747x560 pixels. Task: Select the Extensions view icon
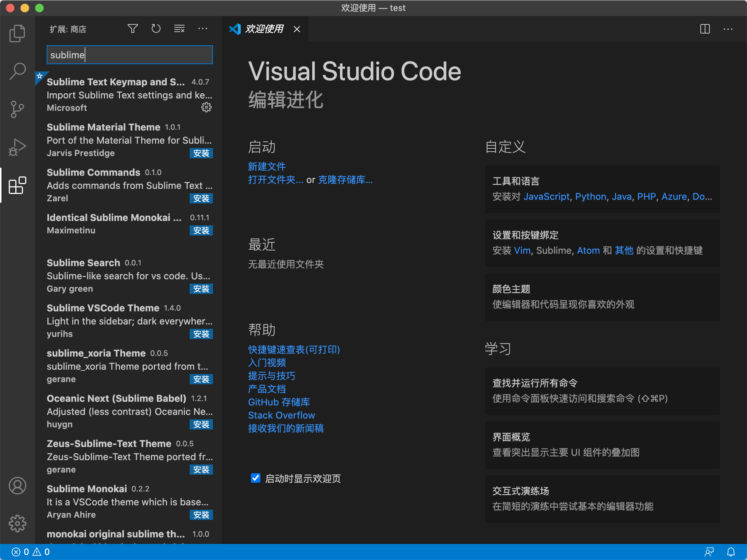(x=17, y=185)
